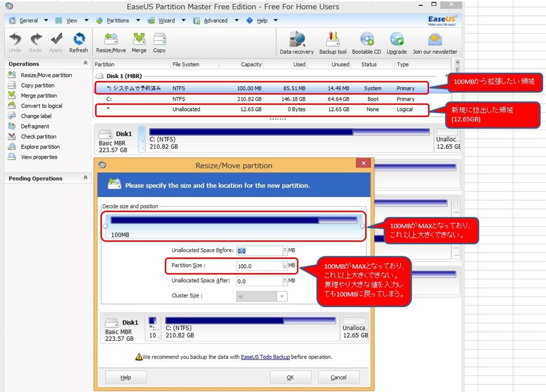Expand the arrow next to Partitions
The height and width of the screenshot is (392, 546).
tap(138, 20)
